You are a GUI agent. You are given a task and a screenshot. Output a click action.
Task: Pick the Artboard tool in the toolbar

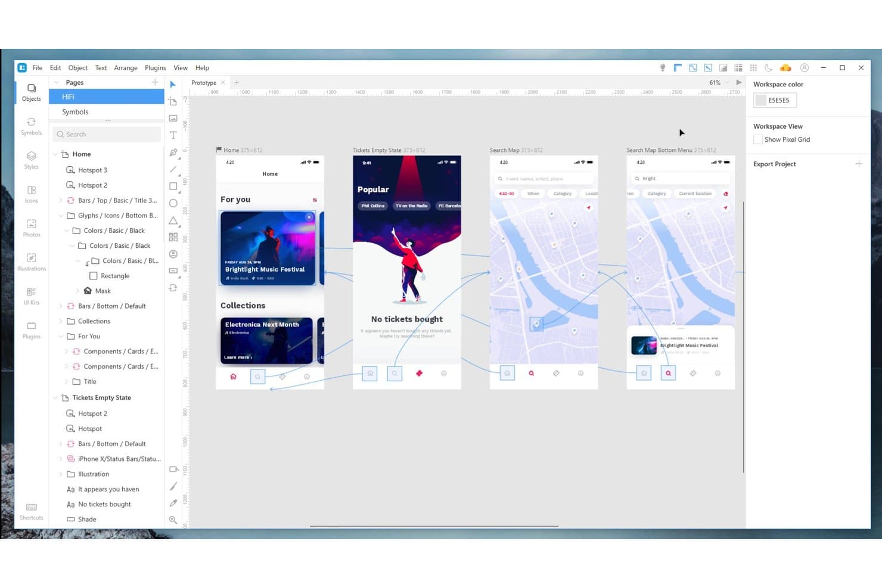(x=173, y=101)
